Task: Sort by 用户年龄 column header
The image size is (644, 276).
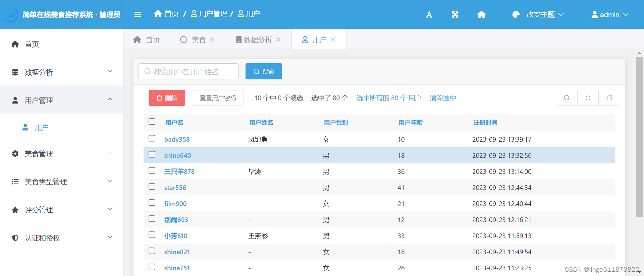Action: [411, 123]
